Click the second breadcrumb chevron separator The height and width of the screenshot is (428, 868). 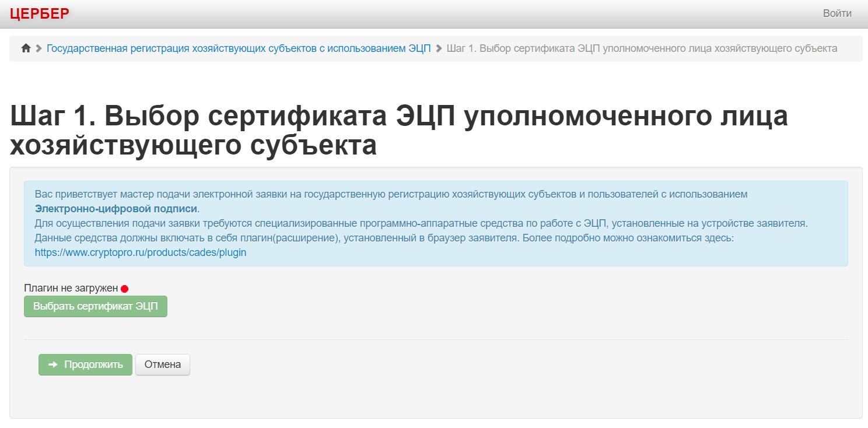tap(439, 48)
